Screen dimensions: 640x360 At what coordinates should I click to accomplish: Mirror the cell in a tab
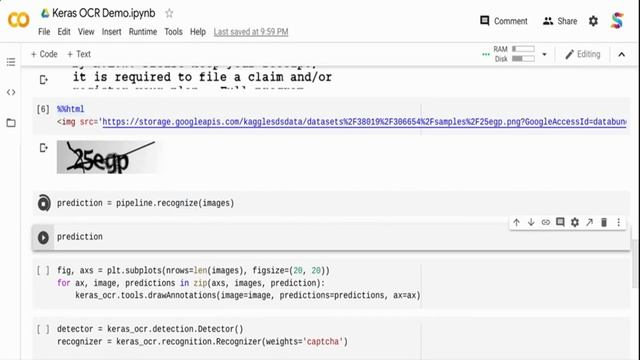click(589, 222)
